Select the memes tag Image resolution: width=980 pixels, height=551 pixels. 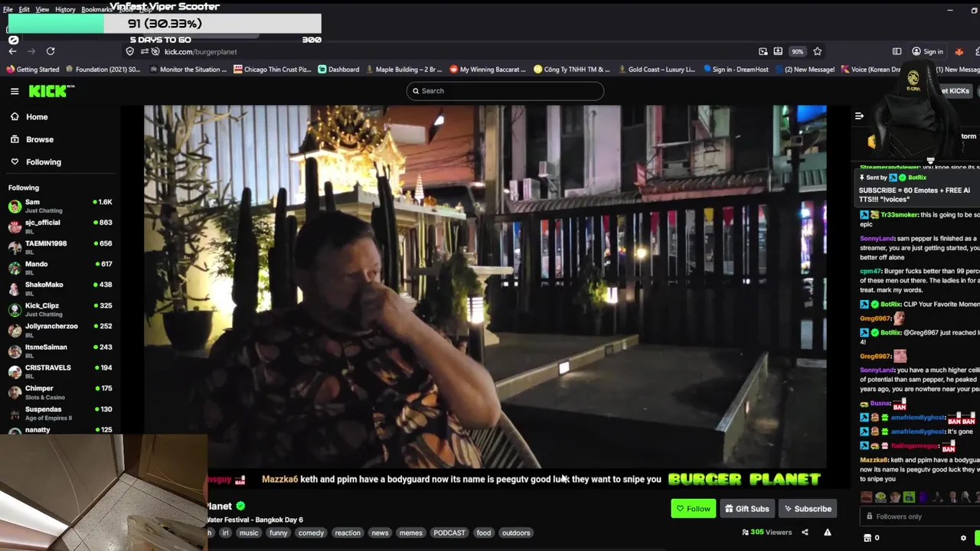coord(411,533)
